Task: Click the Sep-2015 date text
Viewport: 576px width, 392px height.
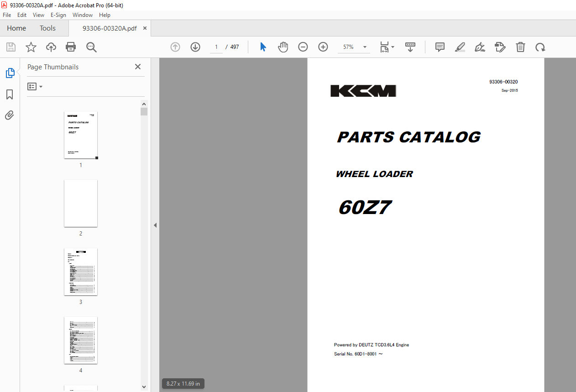Action: pos(509,90)
